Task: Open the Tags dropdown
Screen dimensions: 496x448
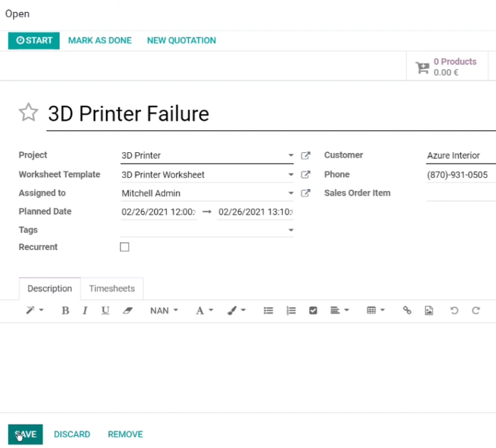Action: [291, 230]
